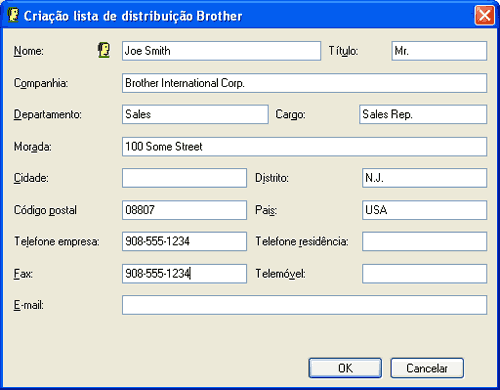Click the title bar application icon
Screen dimensions: 500x390
tap(13, 15)
